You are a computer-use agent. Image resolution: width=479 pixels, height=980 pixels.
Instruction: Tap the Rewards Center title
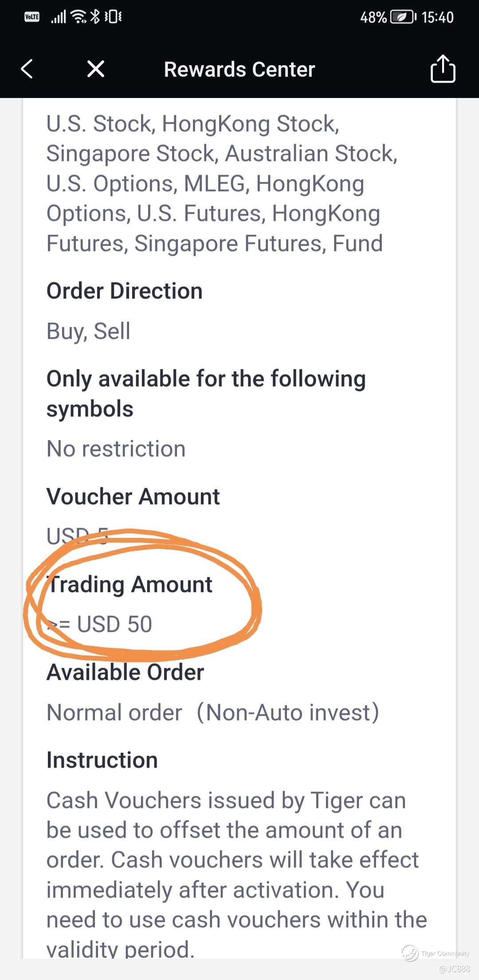click(239, 70)
